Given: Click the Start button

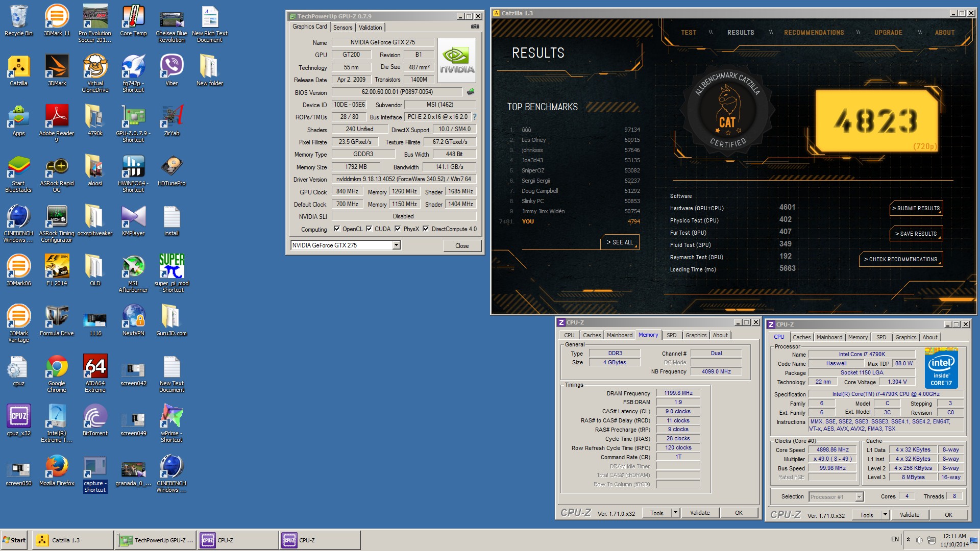Looking at the screenshot, I should click(14, 540).
